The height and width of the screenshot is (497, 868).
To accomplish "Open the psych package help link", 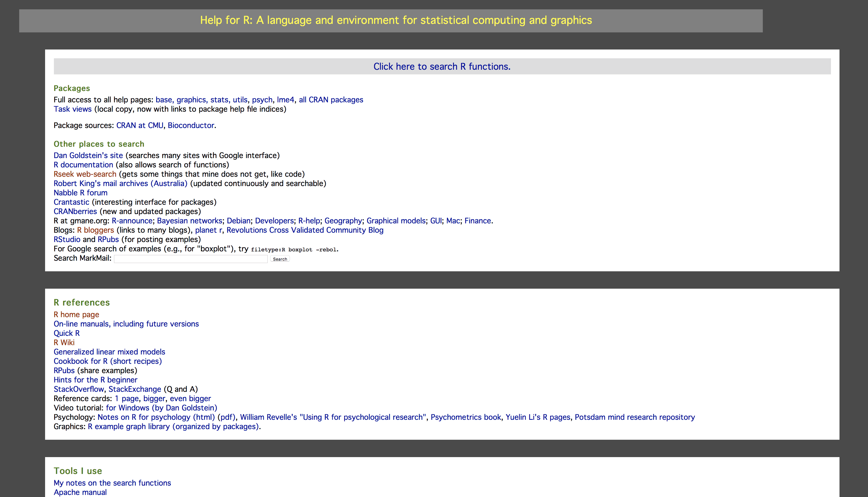I will [262, 100].
